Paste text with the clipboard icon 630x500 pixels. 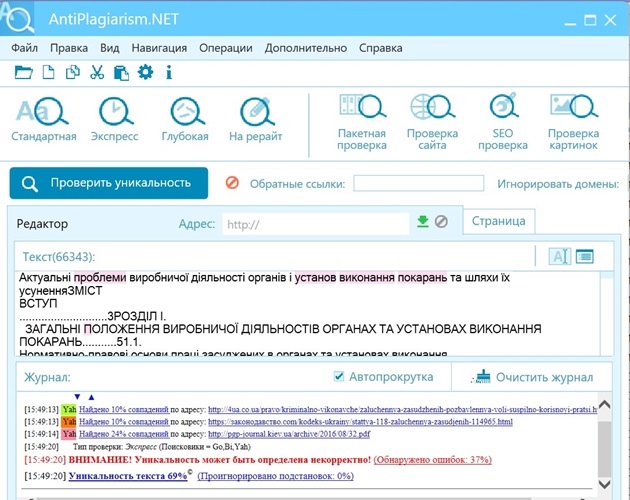pos(121,73)
